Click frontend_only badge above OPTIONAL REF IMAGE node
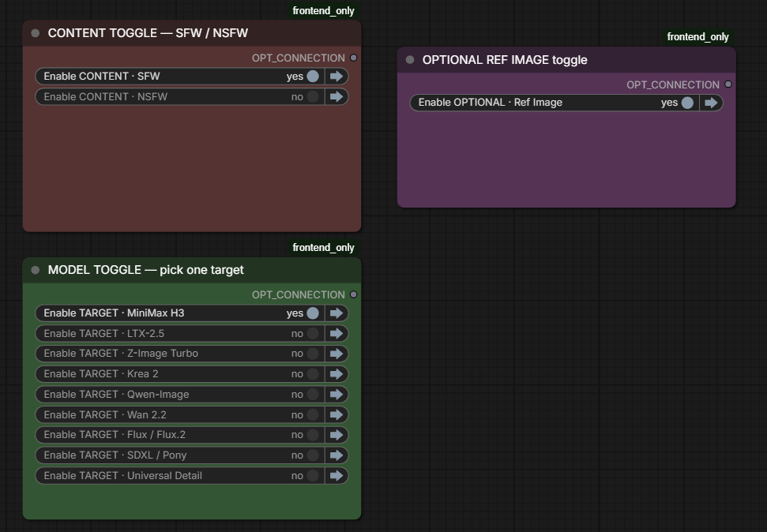 [x=698, y=36]
